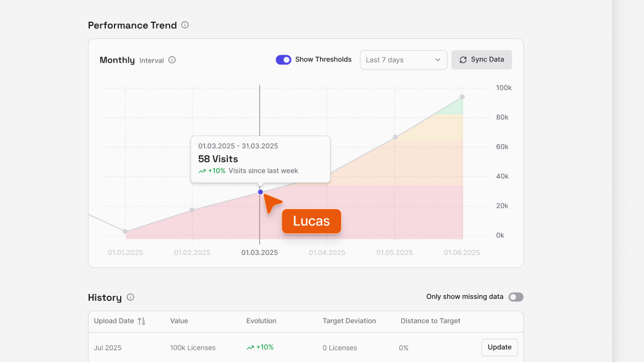This screenshot has height=362, width=644.
Task: Select the 01.03.2025 highlighted data point
Action: coord(261,192)
